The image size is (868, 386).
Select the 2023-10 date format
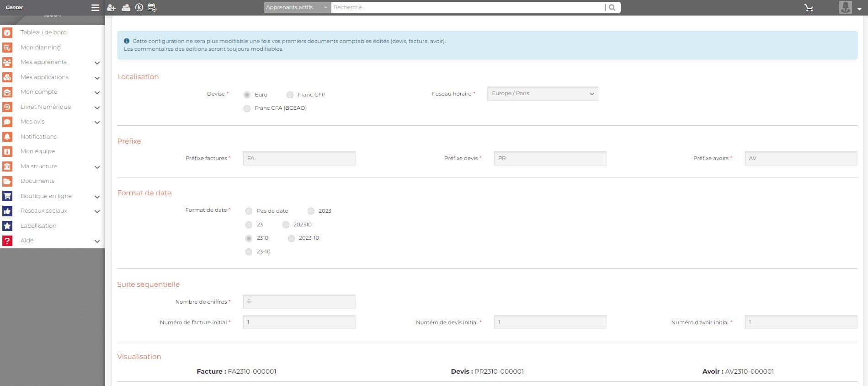(291, 238)
